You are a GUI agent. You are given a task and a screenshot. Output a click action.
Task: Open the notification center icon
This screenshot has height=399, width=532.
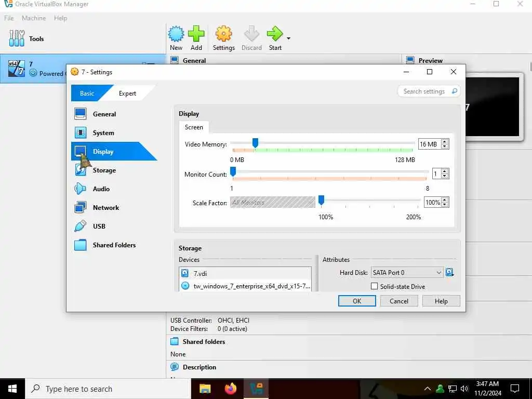(x=515, y=389)
